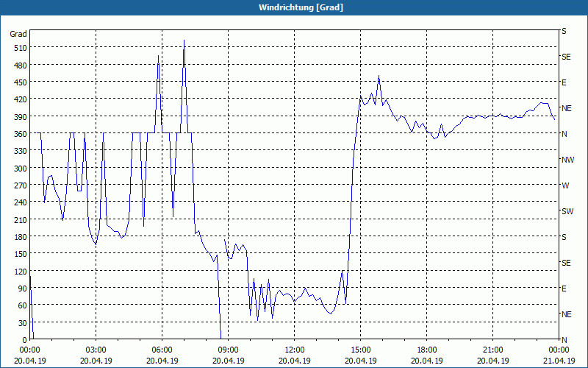Select the SE compass label level with 480
The height and width of the screenshot is (368, 588).
click(x=566, y=57)
